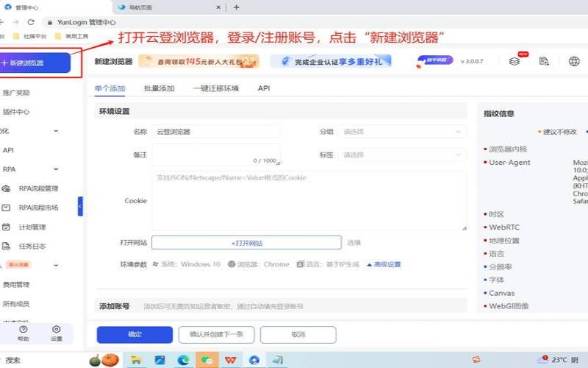Image resolution: width=588 pixels, height=368 pixels.
Task: Open the 标签 dropdown
Action: 402,155
